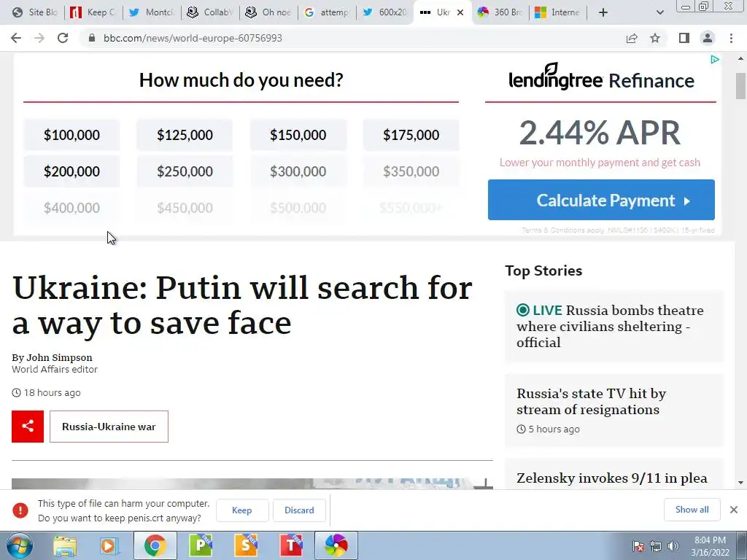Switch to the Oh noe tab

(268, 12)
